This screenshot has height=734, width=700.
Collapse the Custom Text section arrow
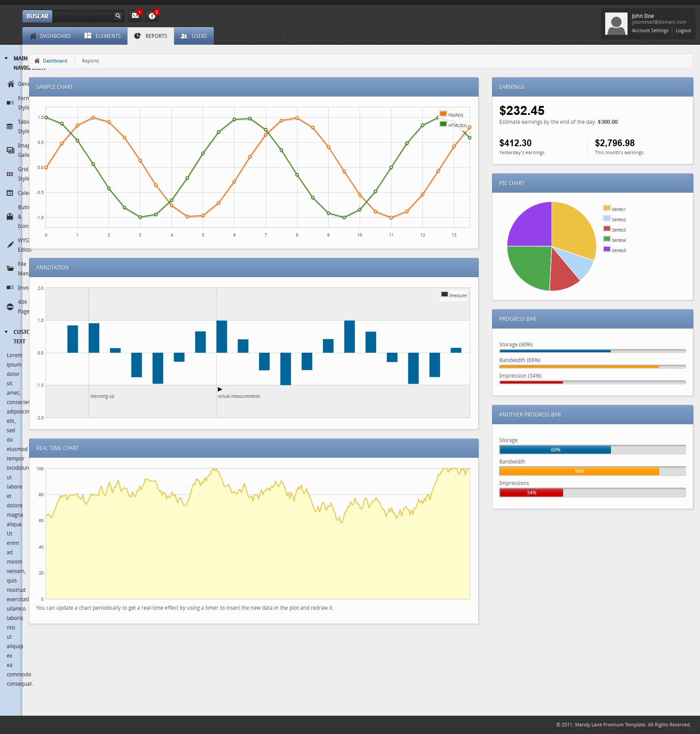tap(6, 332)
